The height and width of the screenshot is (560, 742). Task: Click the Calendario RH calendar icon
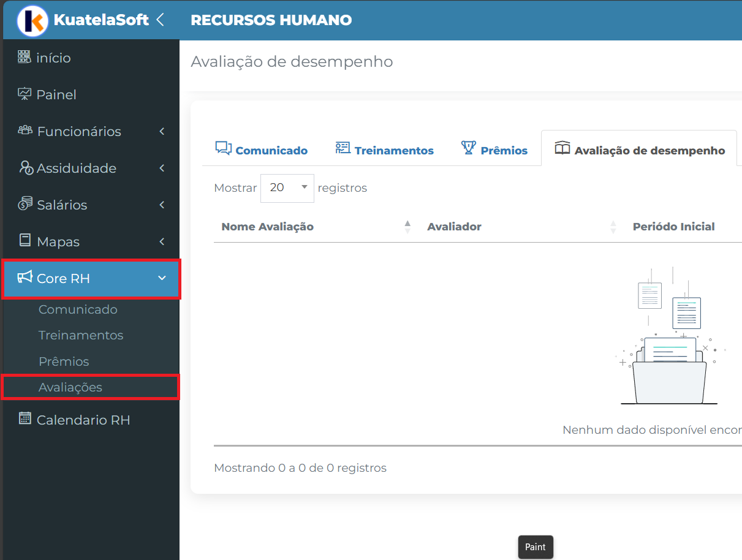point(25,419)
